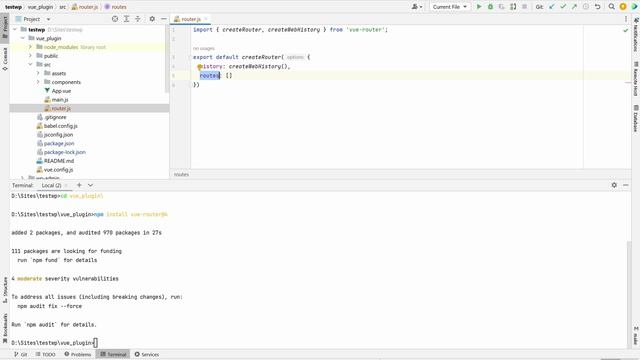
Task: Open the Notifications panel on right strip
Action: (x=636, y=35)
